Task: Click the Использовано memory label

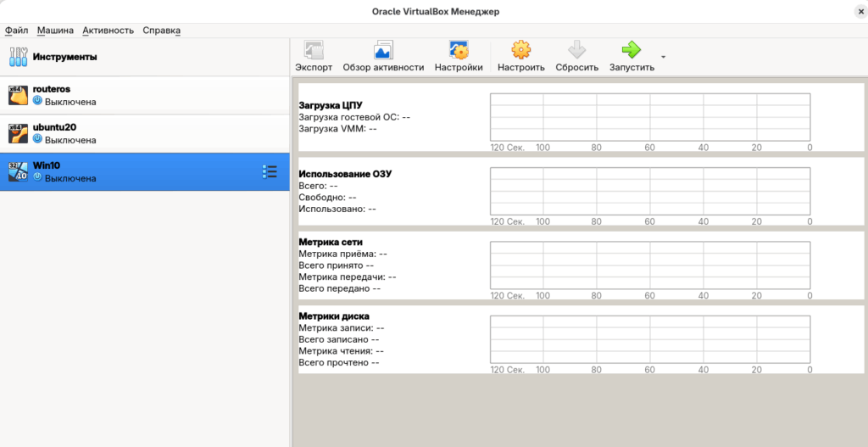Action: 337,209
